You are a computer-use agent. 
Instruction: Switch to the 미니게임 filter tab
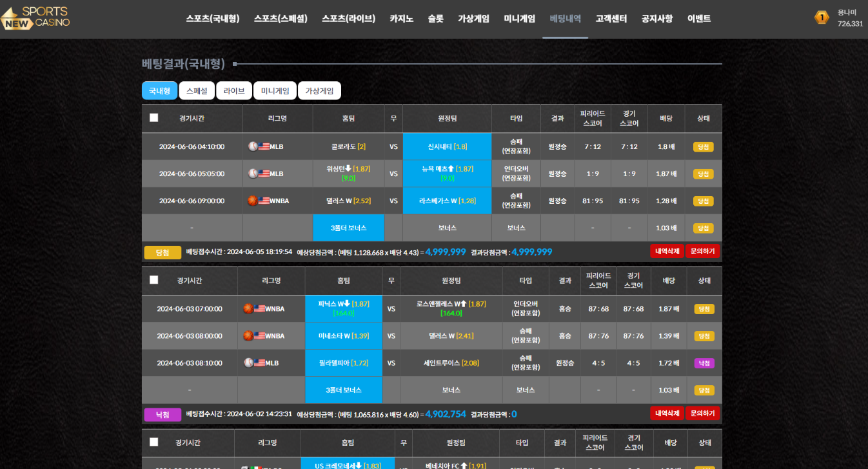pyautogui.click(x=275, y=91)
